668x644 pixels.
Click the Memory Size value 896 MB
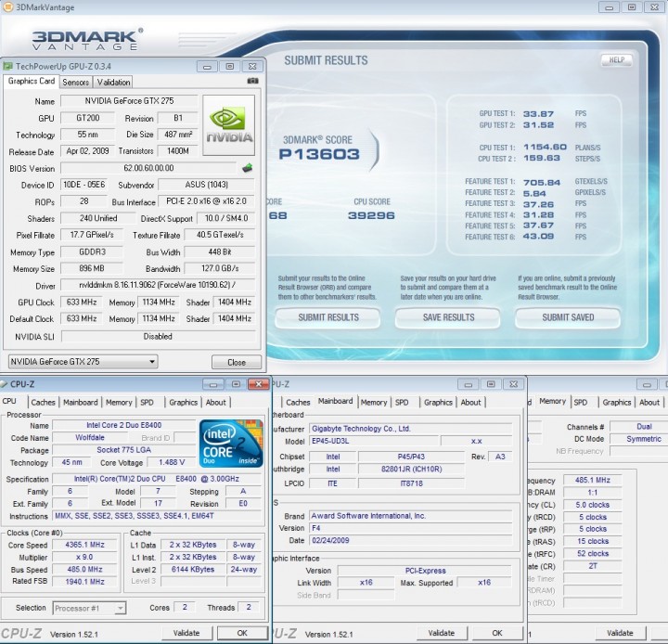pos(92,268)
